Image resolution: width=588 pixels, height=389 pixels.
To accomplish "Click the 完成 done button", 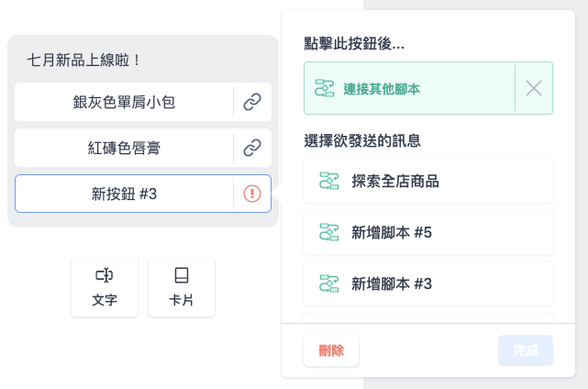I will [526, 350].
